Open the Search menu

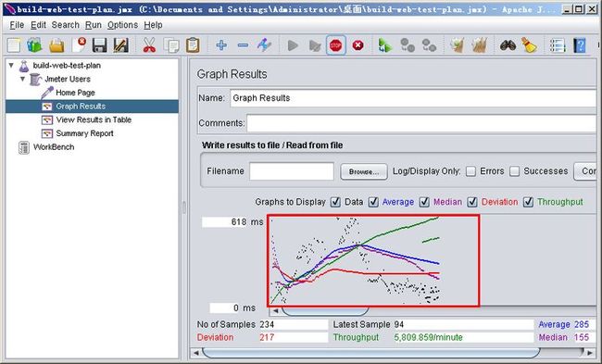[65, 25]
